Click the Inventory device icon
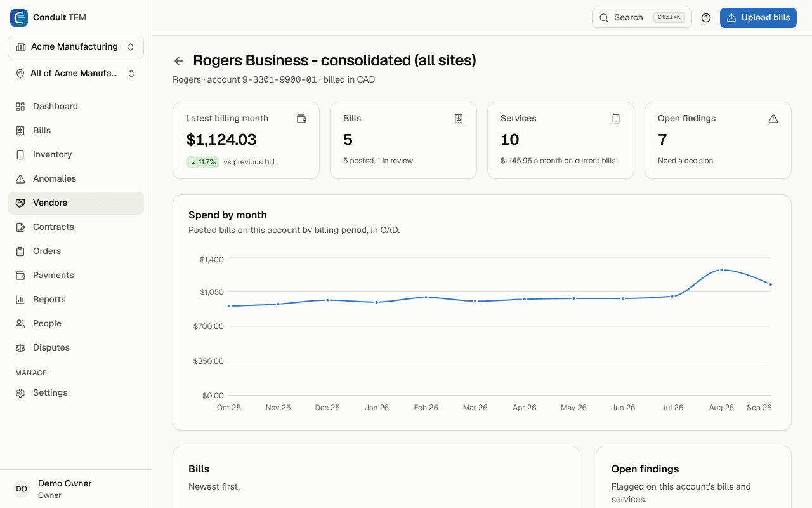Screen dimensions: 812x508 tap(20, 155)
